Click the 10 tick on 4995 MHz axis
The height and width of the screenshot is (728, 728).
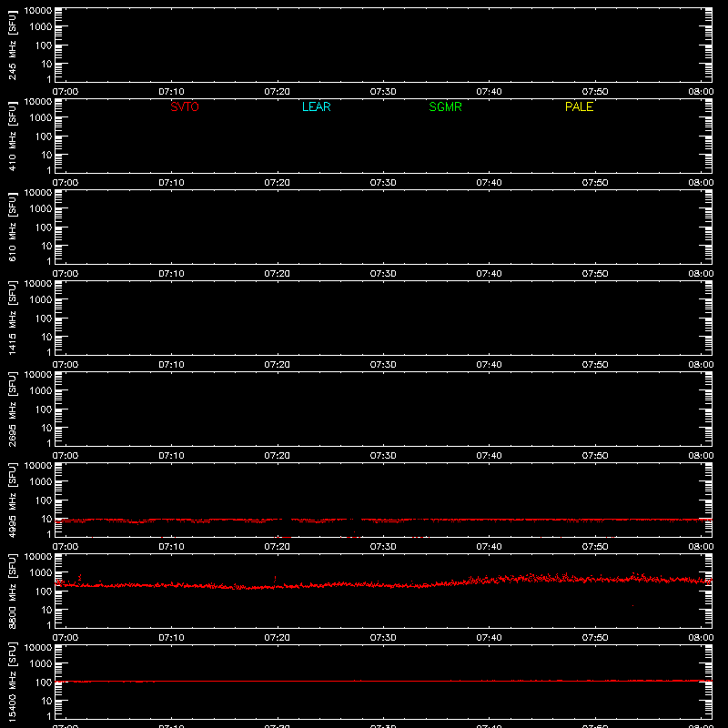pyautogui.click(x=46, y=519)
